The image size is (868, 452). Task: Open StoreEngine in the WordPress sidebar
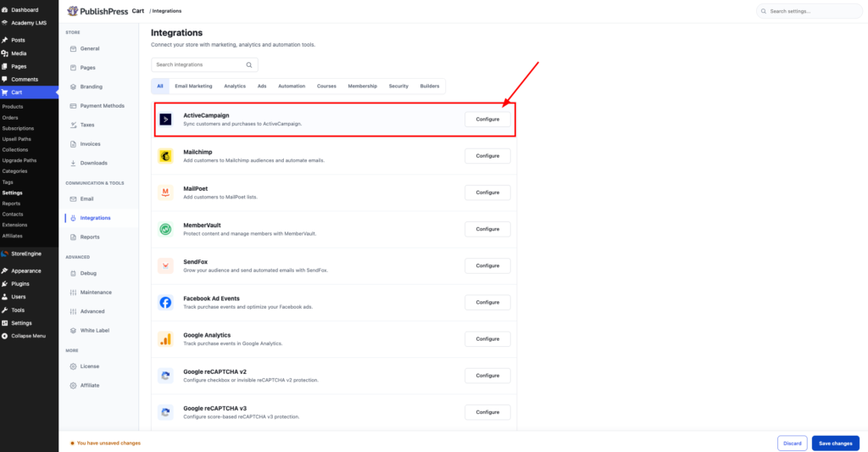point(26,254)
